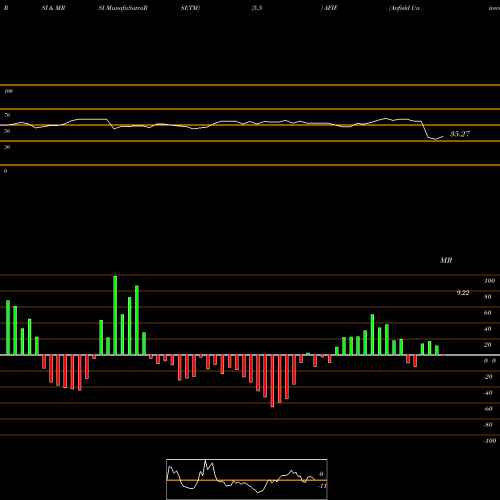Click the MR axis label -60
Image resolution: width=500 pixels, height=500 pixels.
(488, 409)
